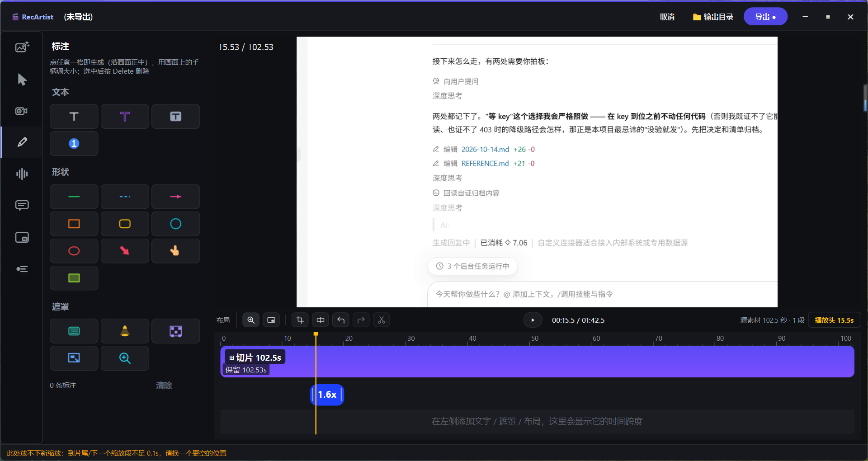The height and width of the screenshot is (461, 868).
Task: Select the annotation pencil sidebar tab
Action: [22, 142]
